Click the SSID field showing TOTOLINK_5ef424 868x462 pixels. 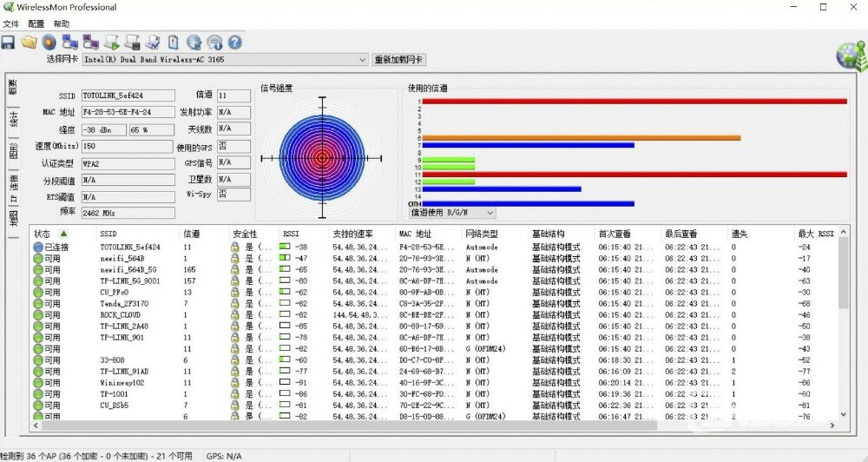pos(128,96)
